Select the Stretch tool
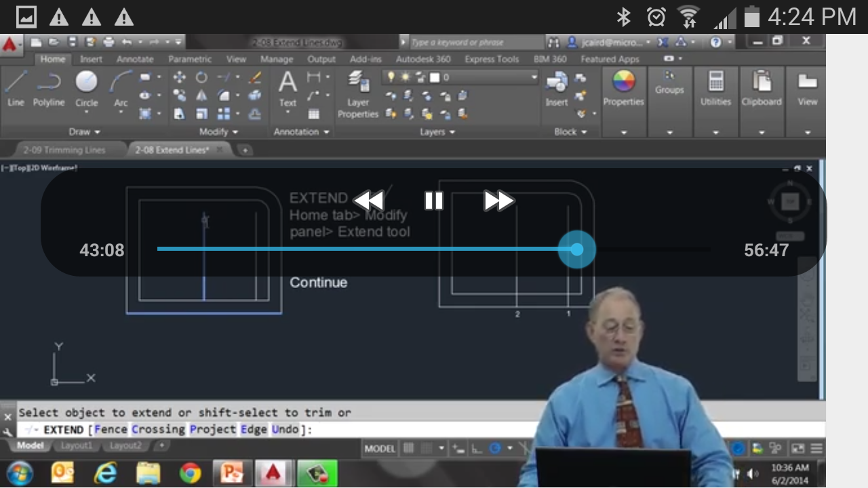 pyautogui.click(x=179, y=114)
